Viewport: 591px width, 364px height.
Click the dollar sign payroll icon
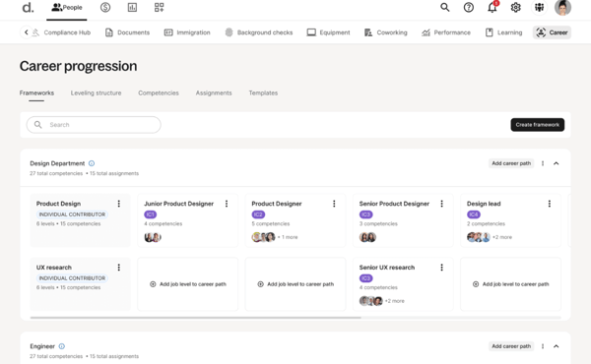click(x=105, y=7)
